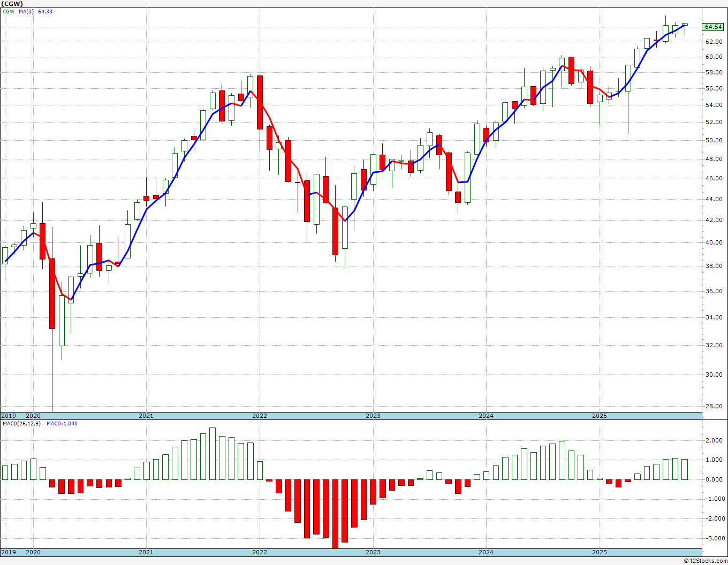Select the -1.000 MACD axis label
This screenshot has width=728, height=565.
pos(715,499)
